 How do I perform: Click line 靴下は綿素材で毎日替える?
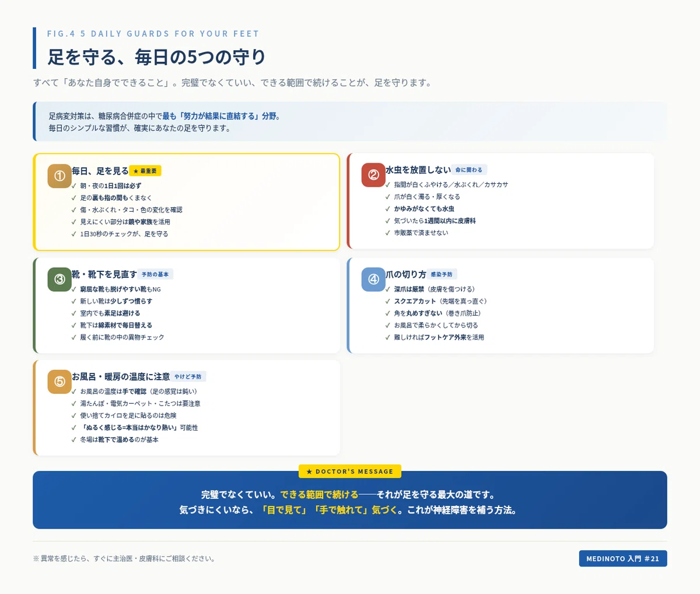coord(116,325)
